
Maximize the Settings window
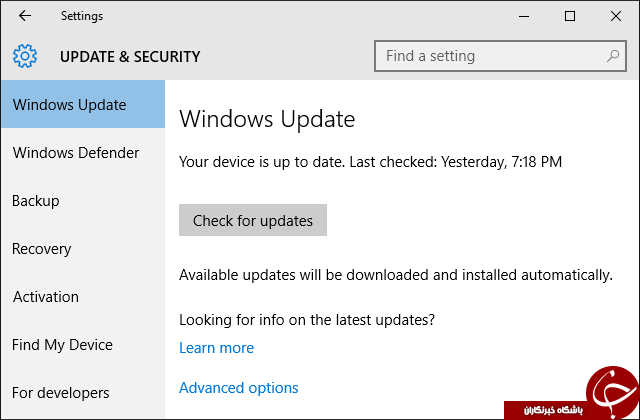click(570, 16)
